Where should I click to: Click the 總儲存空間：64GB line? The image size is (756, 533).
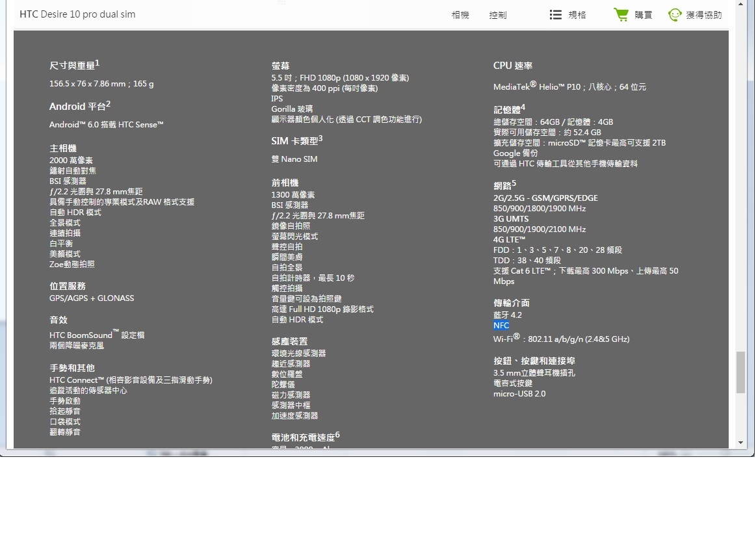tap(553, 122)
